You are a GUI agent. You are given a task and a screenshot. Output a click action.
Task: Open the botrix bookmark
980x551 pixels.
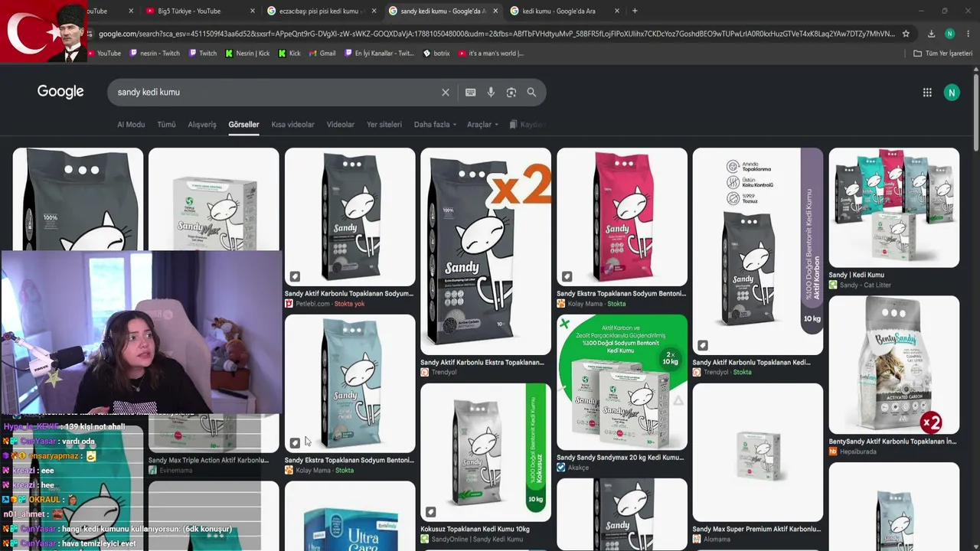tap(436, 54)
